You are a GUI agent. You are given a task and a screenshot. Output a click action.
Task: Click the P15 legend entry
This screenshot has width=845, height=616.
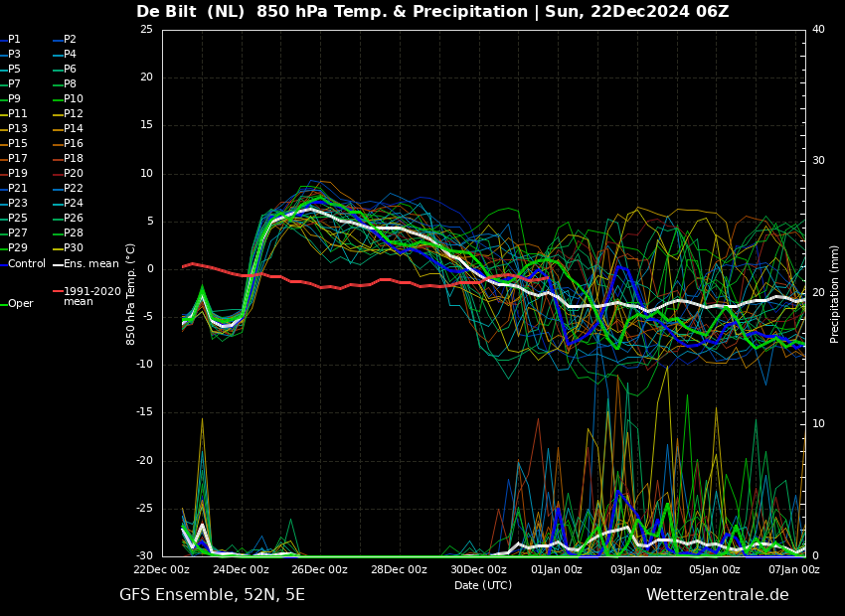[x=17, y=143]
